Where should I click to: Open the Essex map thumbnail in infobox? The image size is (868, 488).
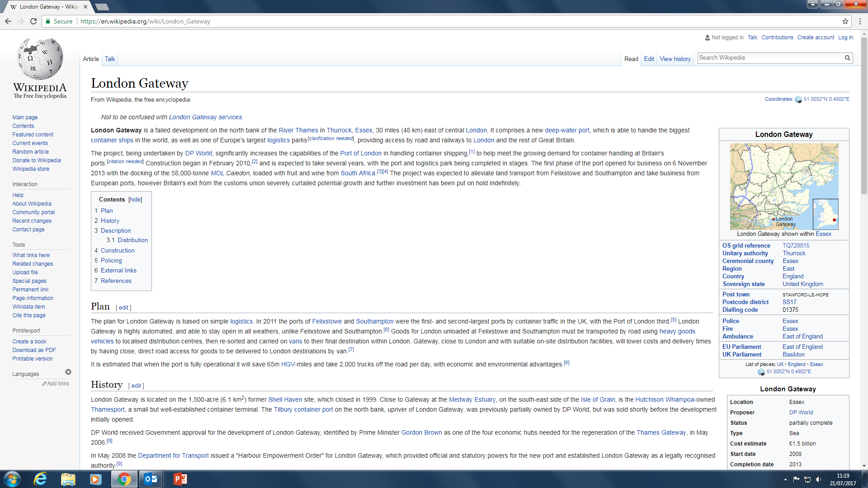pos(784,187)
